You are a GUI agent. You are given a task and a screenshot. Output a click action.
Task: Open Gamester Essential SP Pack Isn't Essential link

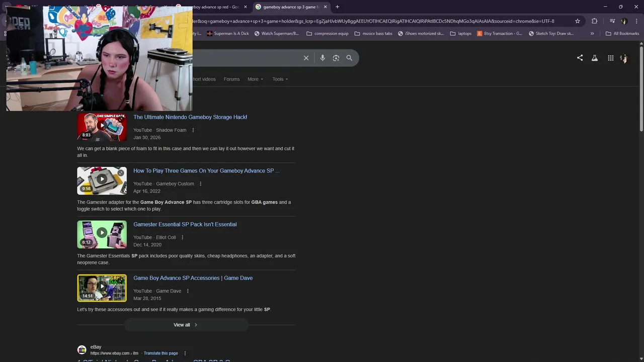[x=185, y=225]
